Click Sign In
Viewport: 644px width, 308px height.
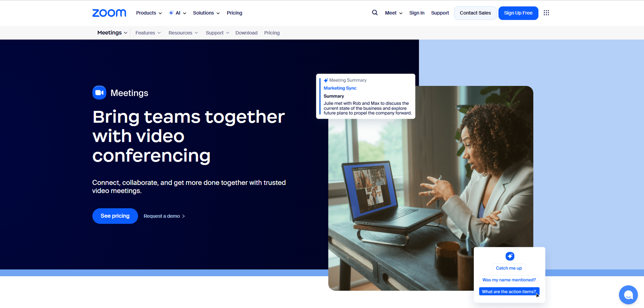pyautogui.click(x=417, y=13)
